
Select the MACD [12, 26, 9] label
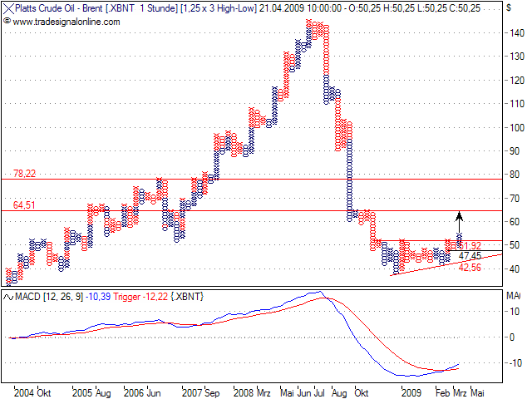point(50,297)
